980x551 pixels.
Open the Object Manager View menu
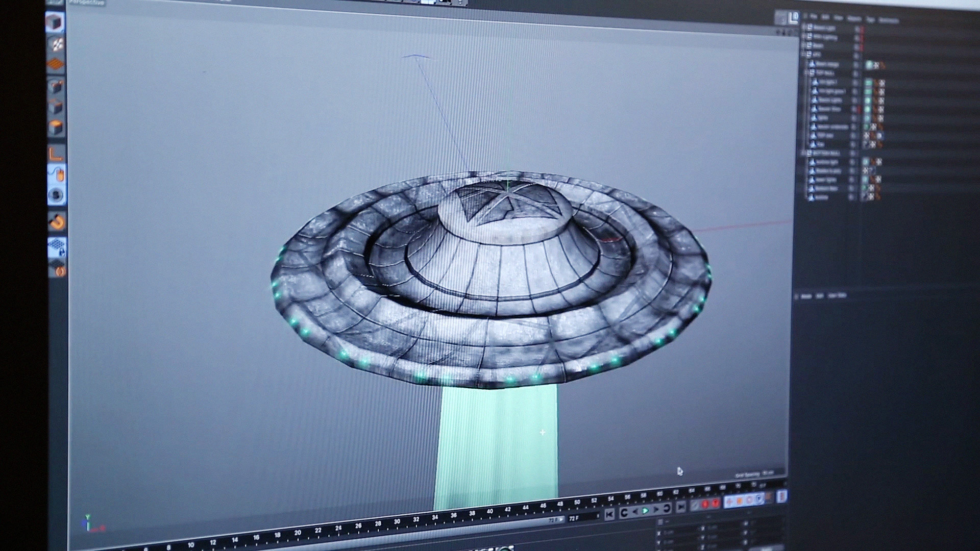point(839,18)
